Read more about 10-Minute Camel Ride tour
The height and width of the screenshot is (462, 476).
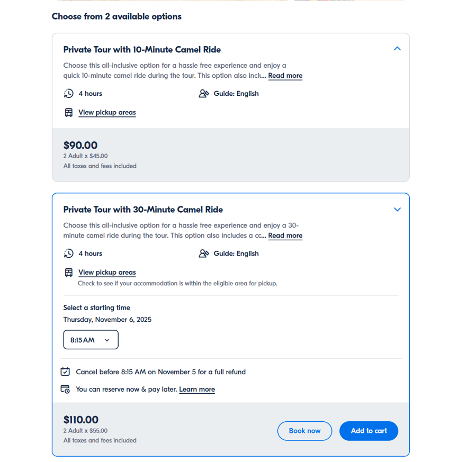coord(285,76)
